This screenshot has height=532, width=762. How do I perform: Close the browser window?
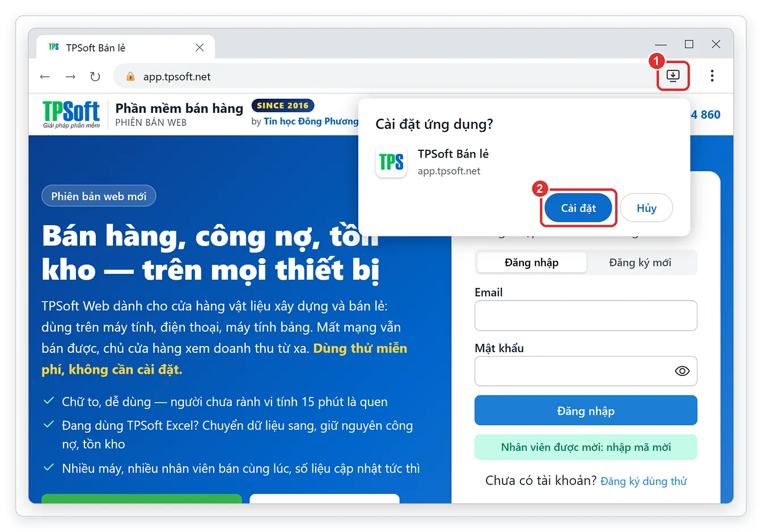(716, 44)
